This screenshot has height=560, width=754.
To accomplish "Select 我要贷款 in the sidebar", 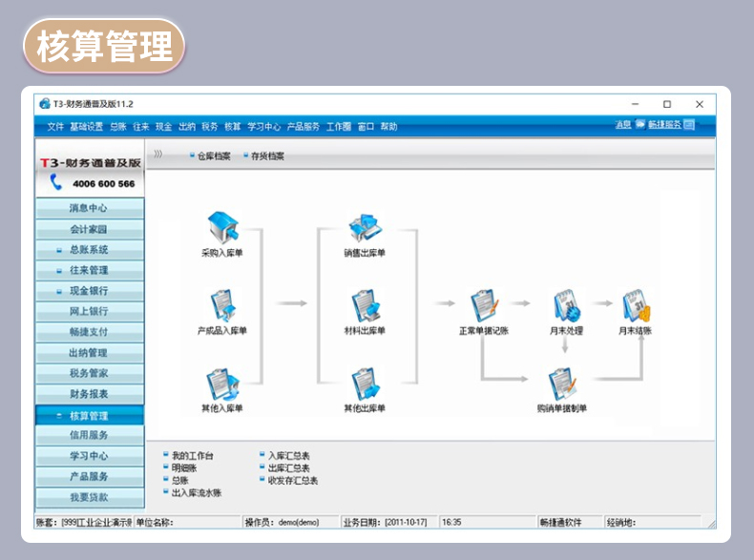I will (x=90, y=497).
